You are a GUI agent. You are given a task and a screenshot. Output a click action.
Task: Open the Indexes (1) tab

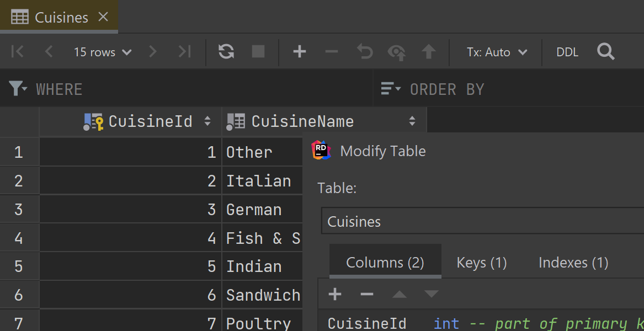pyautogui.click(x=573, y=263)
